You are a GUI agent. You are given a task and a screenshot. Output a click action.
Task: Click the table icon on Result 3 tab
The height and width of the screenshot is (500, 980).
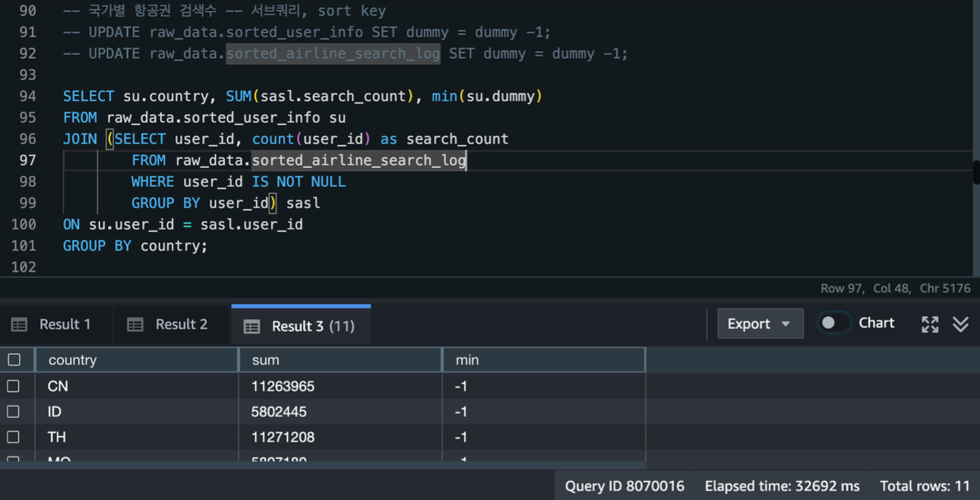click(251, 326)
